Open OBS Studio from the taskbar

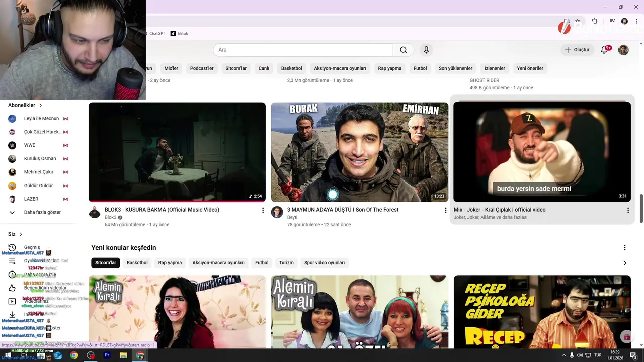tap(91, 355)
